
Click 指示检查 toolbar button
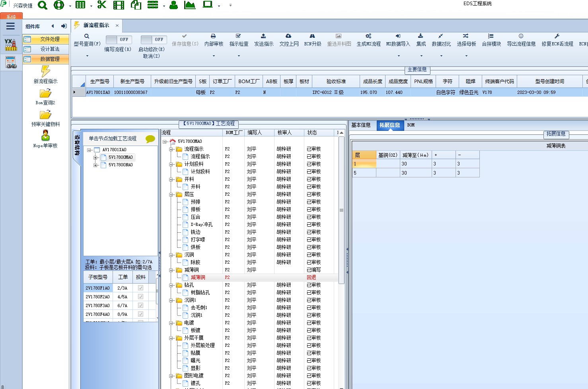coord(239,40)
